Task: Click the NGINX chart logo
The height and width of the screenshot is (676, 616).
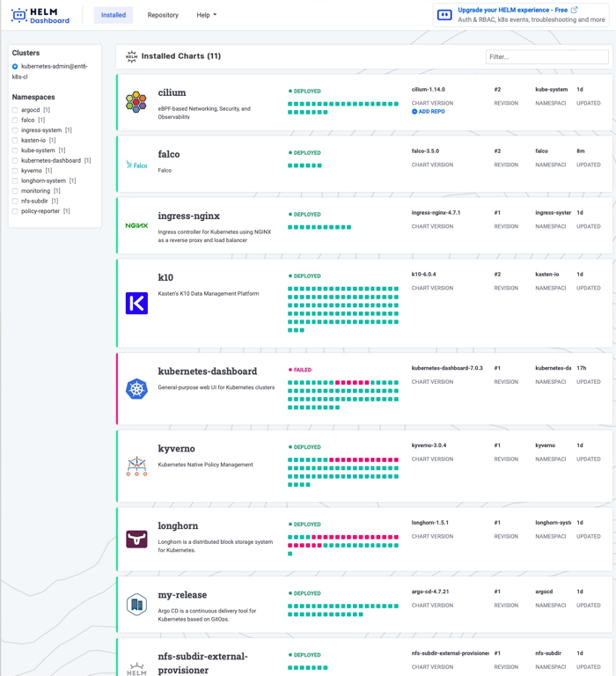Action: click(x=136, y=225)
